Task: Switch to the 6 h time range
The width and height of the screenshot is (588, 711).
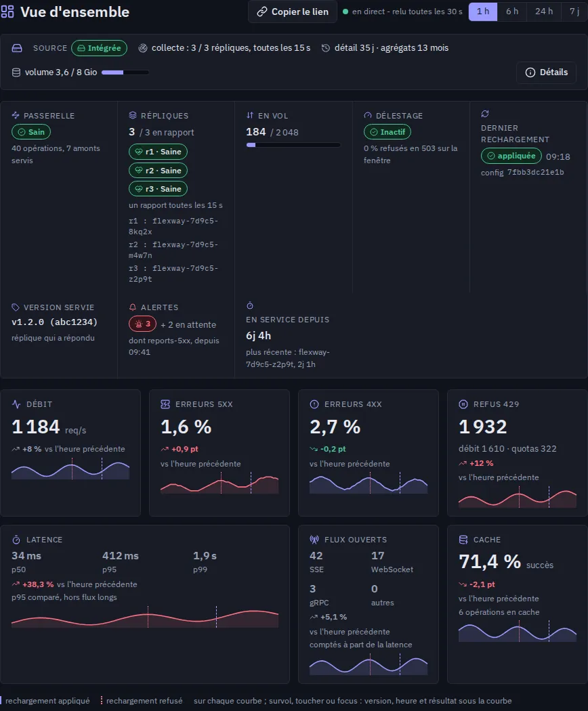Action: [511, 12]
